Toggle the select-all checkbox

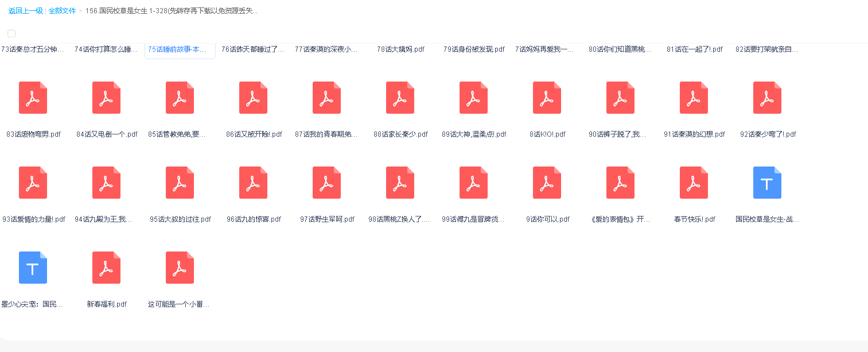tap(11, 34)
